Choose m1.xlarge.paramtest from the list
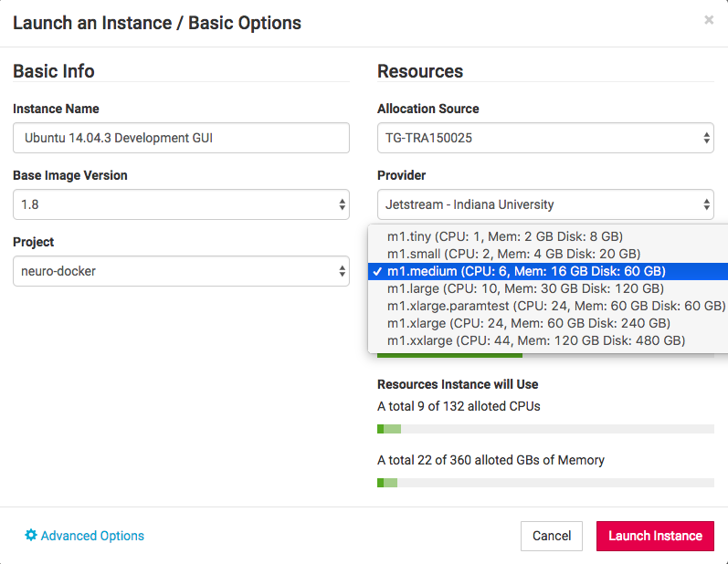The width and height of the screenshot is (728, 564). (555, 306)
